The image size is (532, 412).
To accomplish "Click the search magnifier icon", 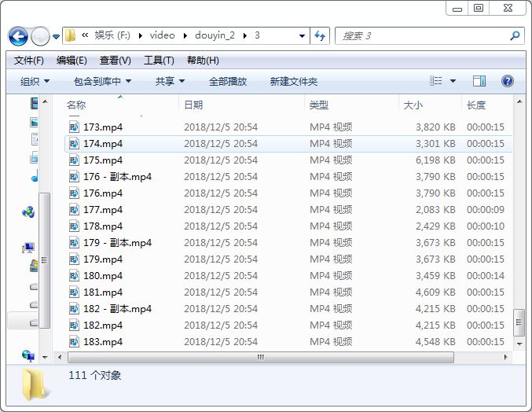I will (x=515, y=35).
